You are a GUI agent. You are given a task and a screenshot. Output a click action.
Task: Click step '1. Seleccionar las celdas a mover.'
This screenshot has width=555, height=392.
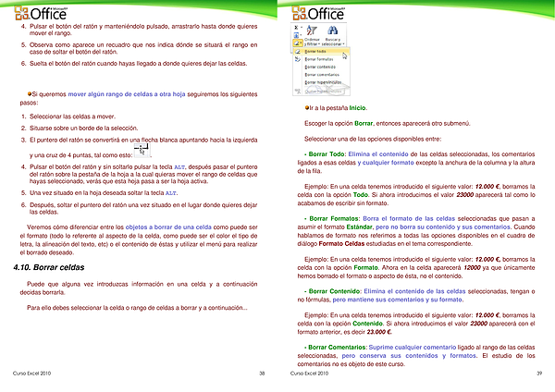pos(68,116)
